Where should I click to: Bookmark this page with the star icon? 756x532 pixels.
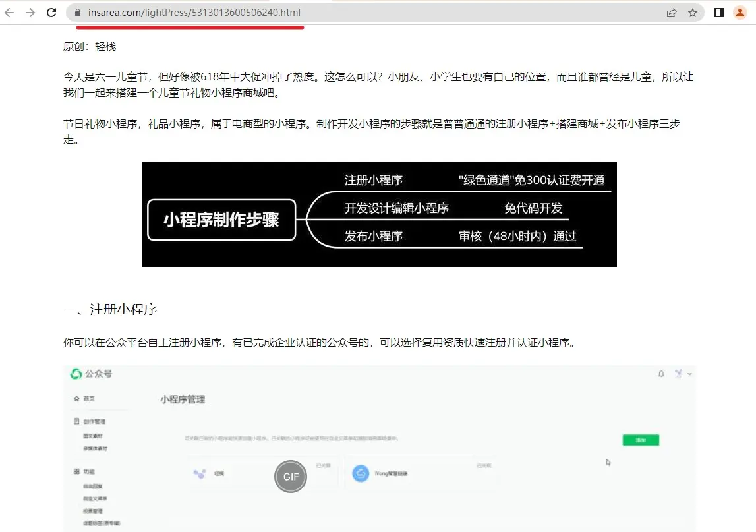click(x=693, y=13)
